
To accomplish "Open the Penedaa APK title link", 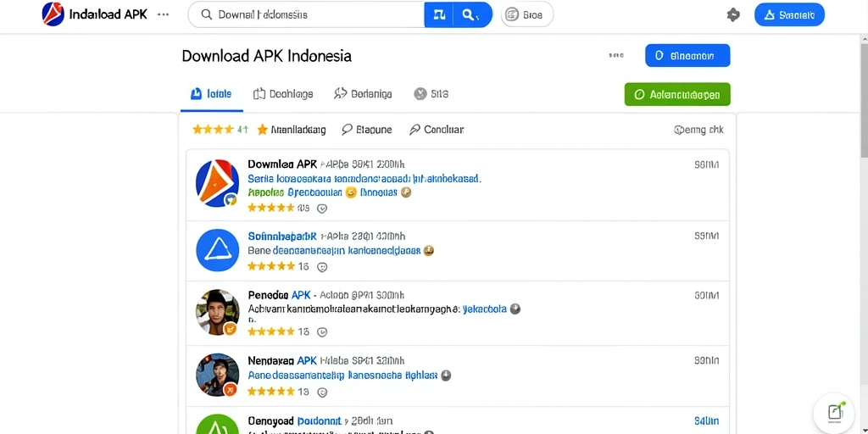I will (x=280, y=295).
